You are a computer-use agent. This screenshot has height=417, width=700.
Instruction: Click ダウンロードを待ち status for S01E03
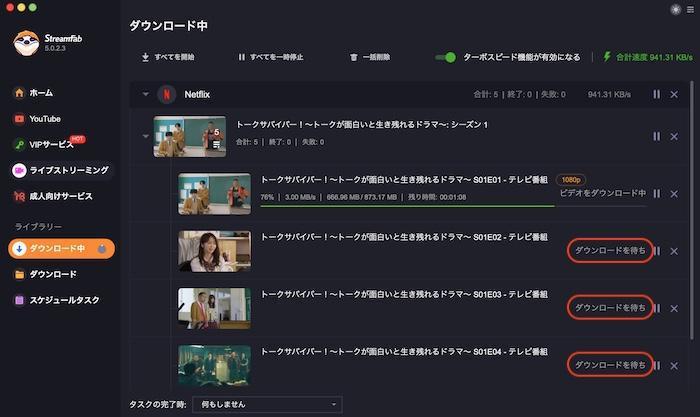pyautogui.click(x=610, y=308)
